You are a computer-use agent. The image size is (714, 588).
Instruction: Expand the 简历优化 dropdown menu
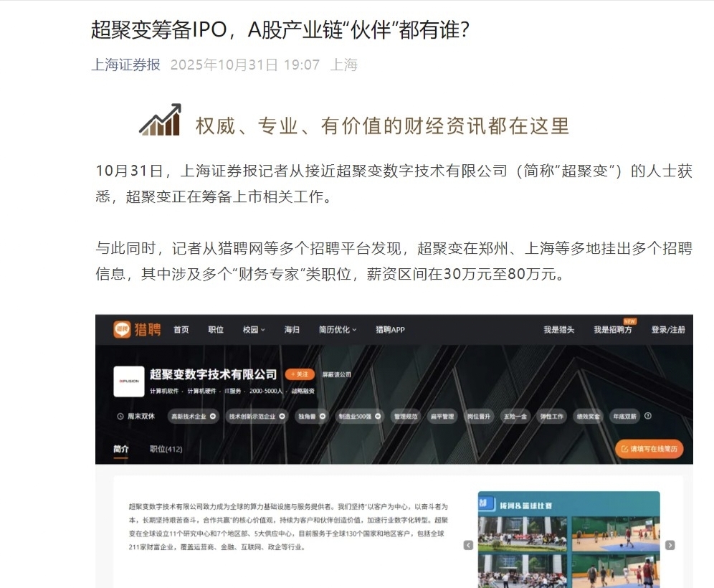[x=338, y=329]
